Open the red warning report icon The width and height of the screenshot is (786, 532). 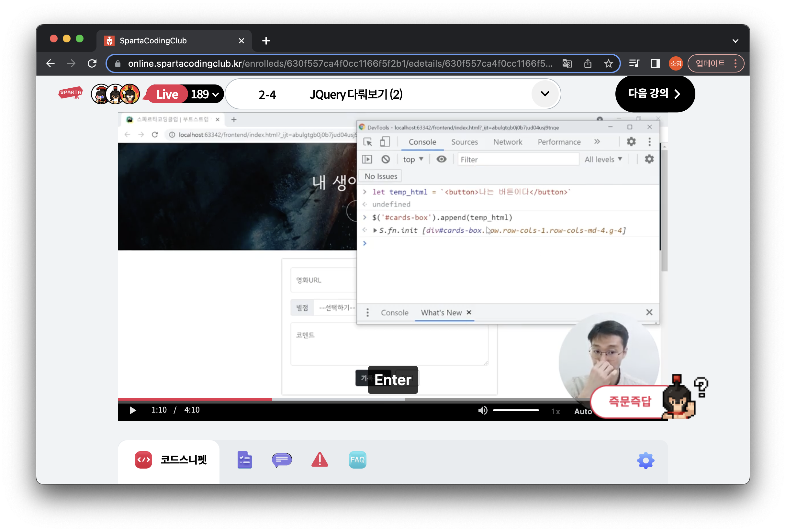[320, 460]
